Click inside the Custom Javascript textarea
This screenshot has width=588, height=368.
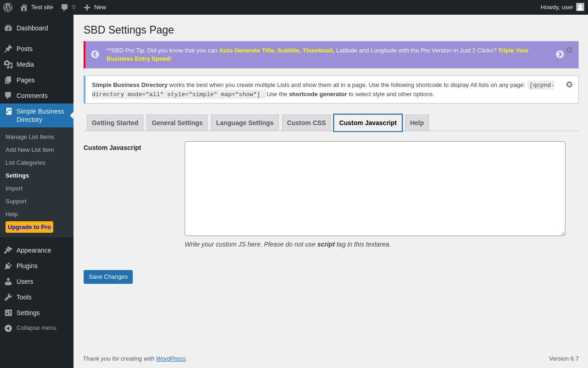click(x=375, y=189)
